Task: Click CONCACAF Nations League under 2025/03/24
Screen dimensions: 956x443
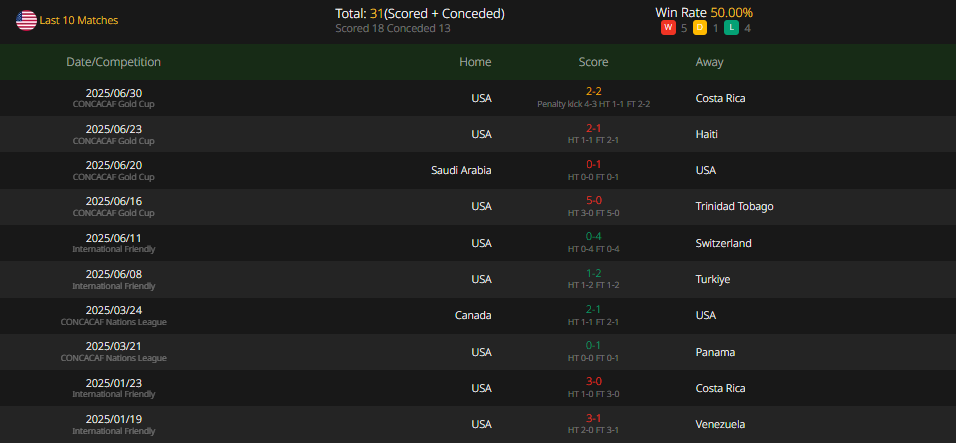Action: (x=113, y=322)
